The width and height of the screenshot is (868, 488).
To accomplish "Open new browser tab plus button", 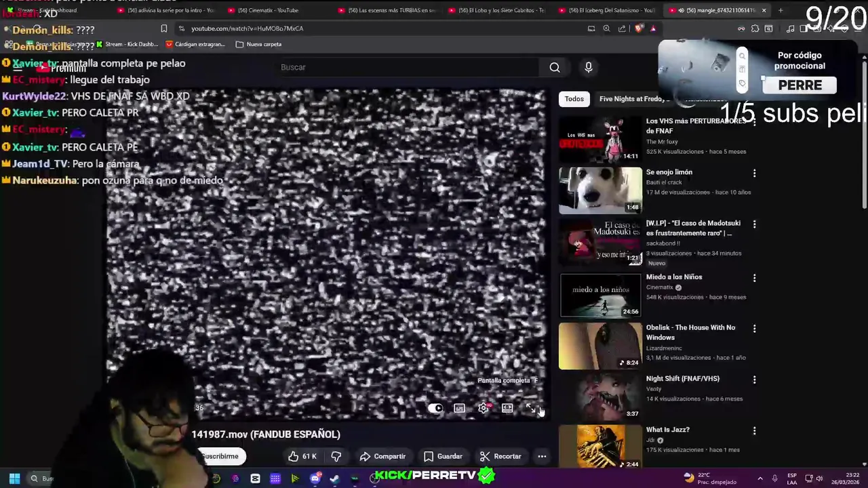I will (781, 10).
